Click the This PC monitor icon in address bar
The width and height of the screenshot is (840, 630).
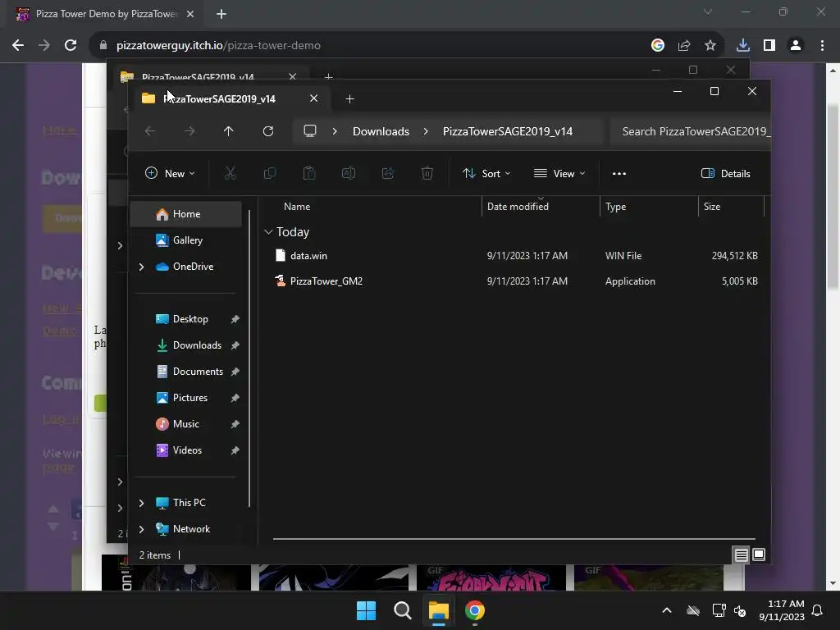pos(309,131)
